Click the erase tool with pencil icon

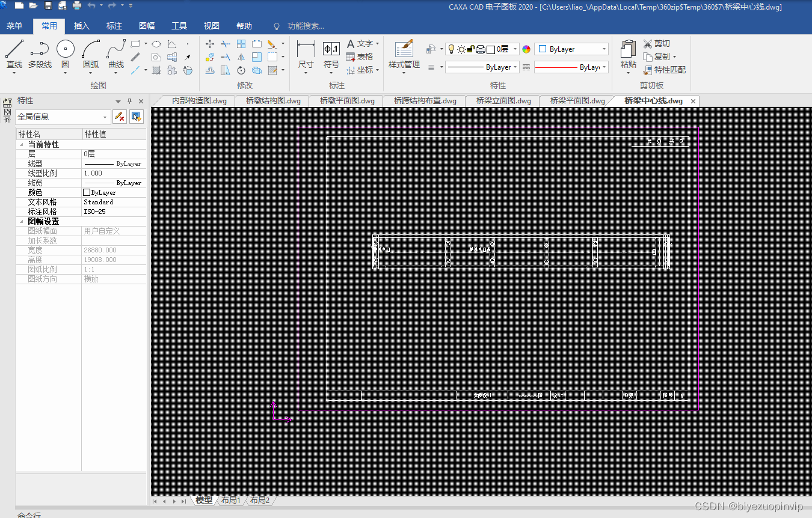pyautogui.click(x=271, y=44)
